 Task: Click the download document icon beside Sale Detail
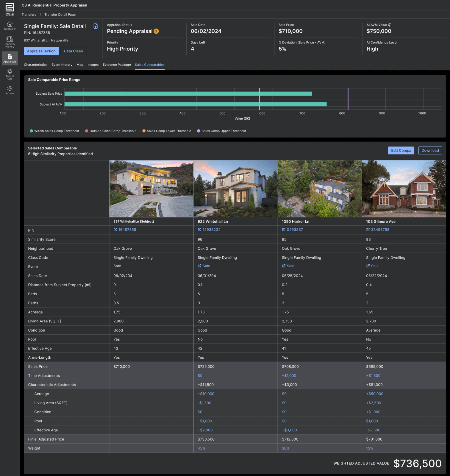click(96, 26)
